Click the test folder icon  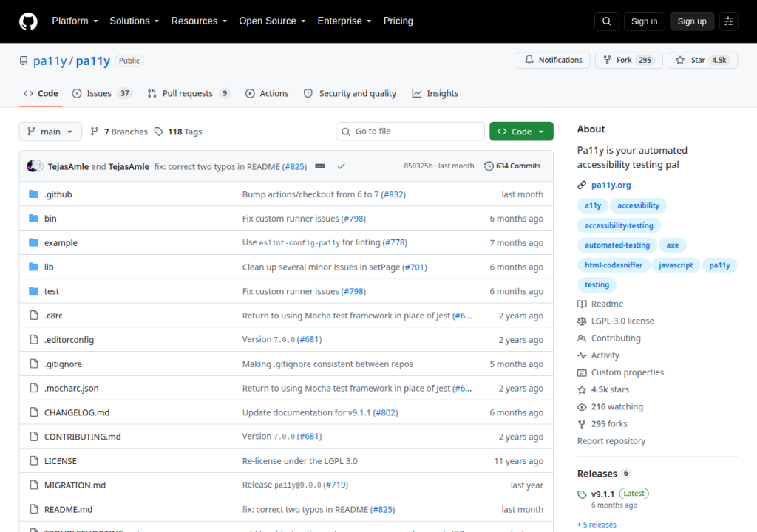34,291
